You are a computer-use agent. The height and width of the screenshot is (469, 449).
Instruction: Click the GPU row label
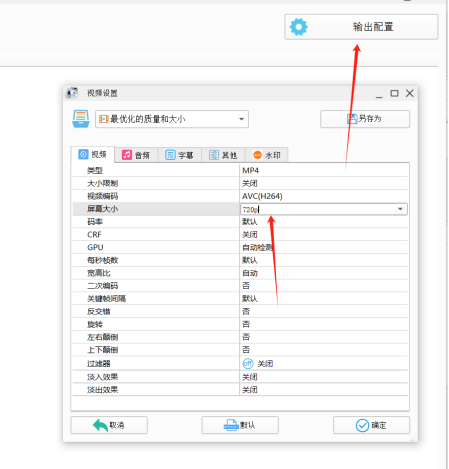click(x=95, y=247)
